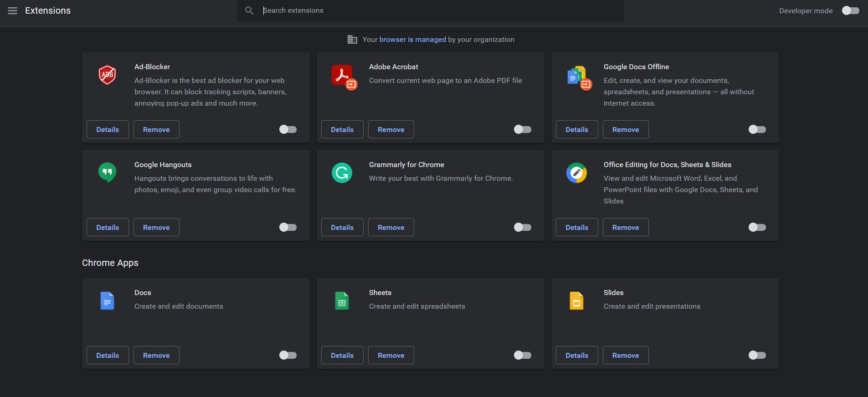Image resolution: width=868 pixels, height=397 pixels.
Task: Click the 'Adobe Acrobat' title text
Action: coord(394,67)
